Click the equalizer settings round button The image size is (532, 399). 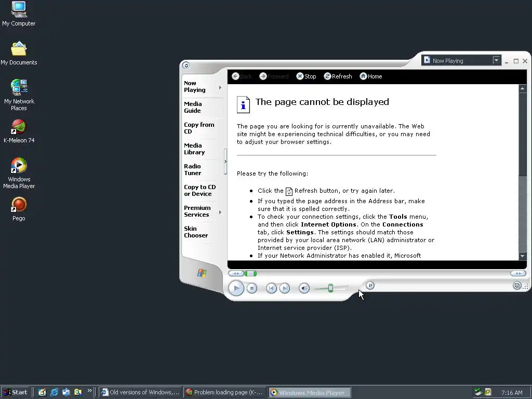(x=370, y=286)
